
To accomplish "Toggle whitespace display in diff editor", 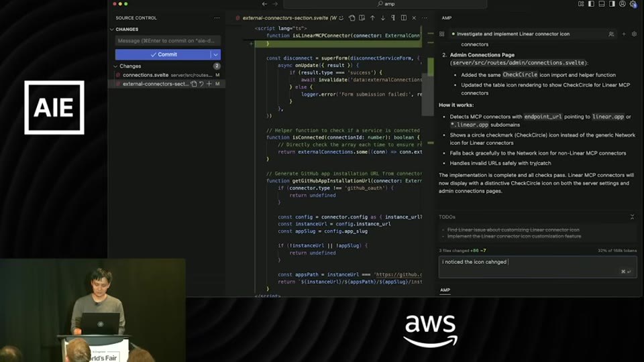I will [x=393, y=18].
